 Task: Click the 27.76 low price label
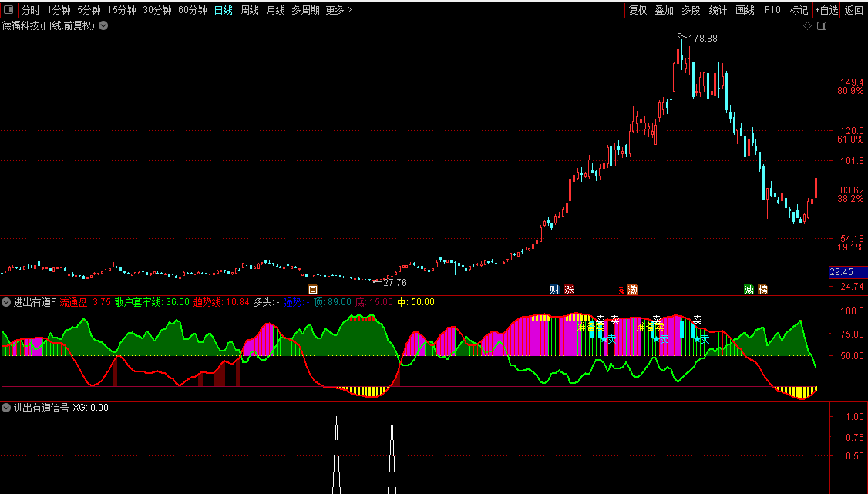395,282
